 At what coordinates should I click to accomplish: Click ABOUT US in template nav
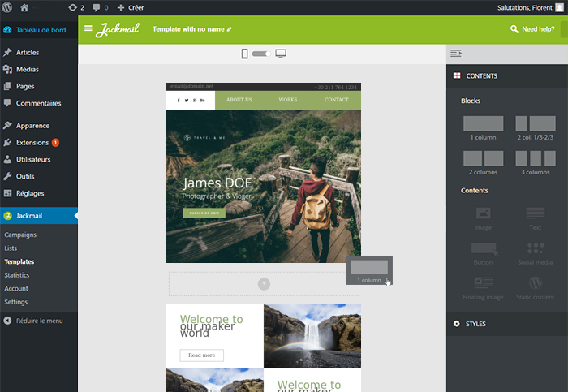239,100
